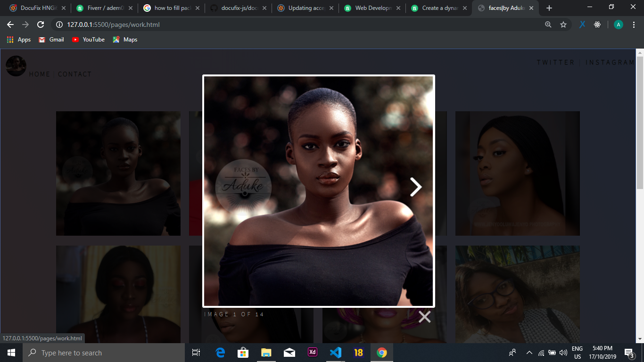This screenshot has height=362, width=644.
Task: Open File Explorer from the taskbar
Action: [x=266, y=353]
